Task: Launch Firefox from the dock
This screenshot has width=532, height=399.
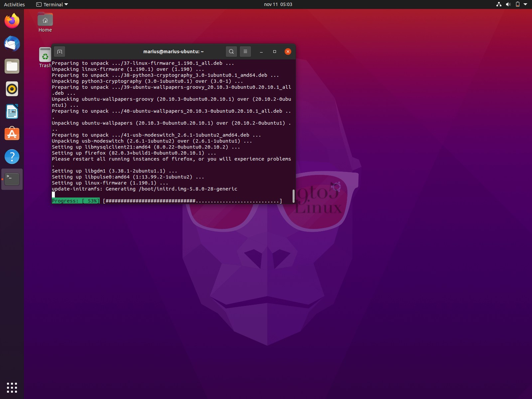Action: pyautogui.click(x=12, y=21)
